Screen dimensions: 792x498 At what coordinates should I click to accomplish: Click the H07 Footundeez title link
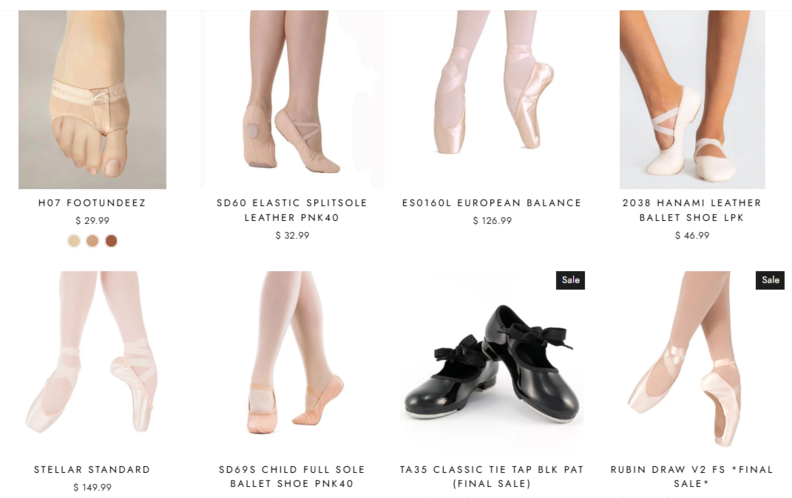coord(92,203)
